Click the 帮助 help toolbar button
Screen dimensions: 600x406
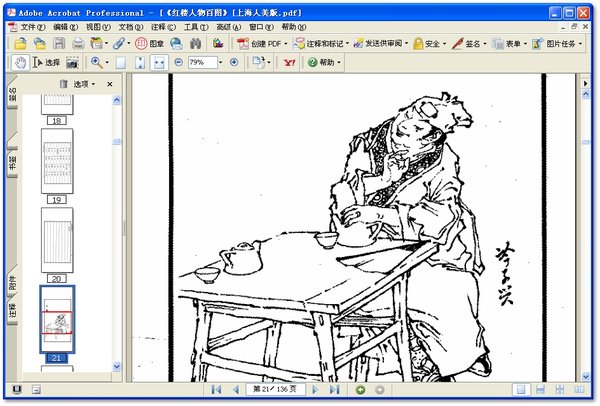coord(324,62)
